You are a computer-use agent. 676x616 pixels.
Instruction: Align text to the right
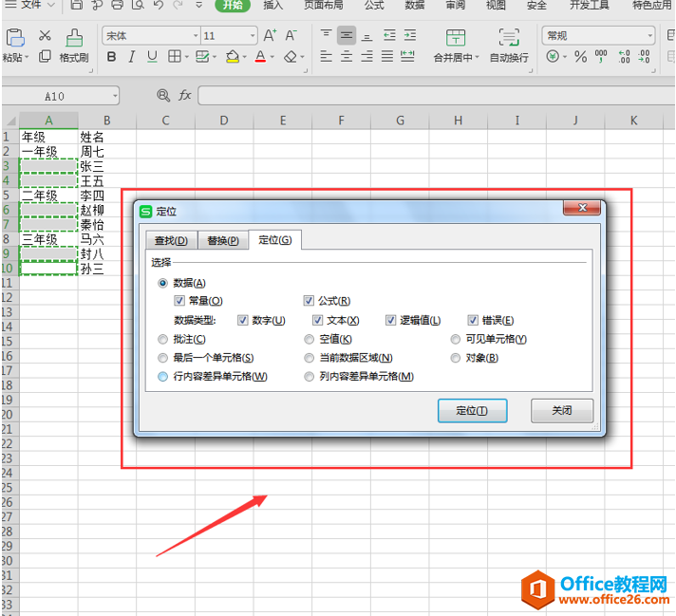(366, 56)
